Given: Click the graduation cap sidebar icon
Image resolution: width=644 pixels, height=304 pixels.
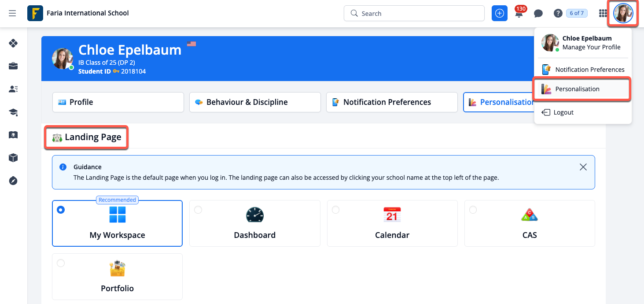Looking at the screenshot, I should tap(13, 112).
